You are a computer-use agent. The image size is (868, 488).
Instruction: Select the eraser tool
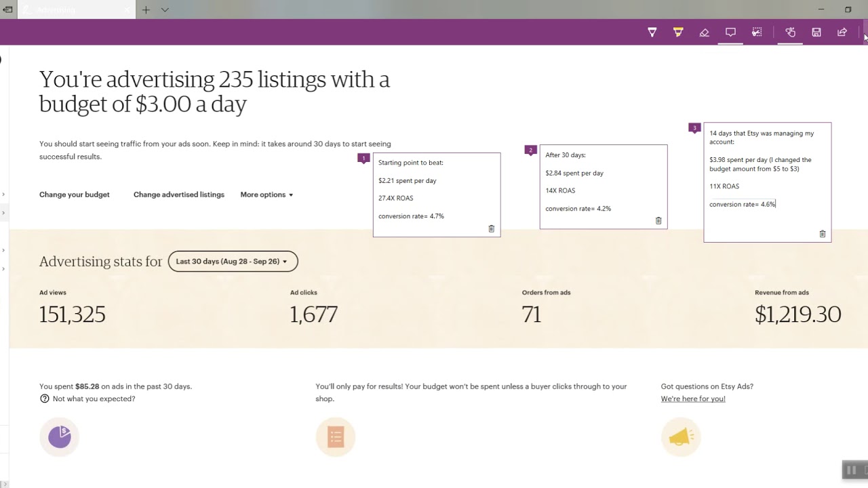point(704,32)
